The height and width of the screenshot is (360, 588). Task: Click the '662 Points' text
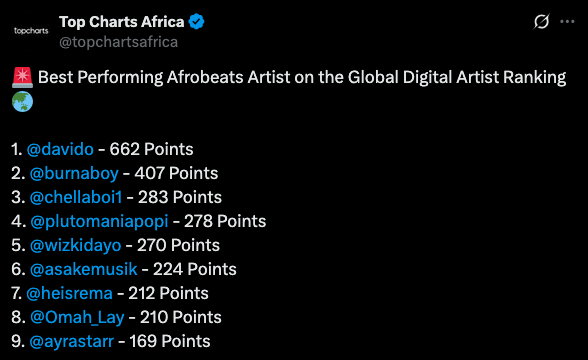(151, 149)
